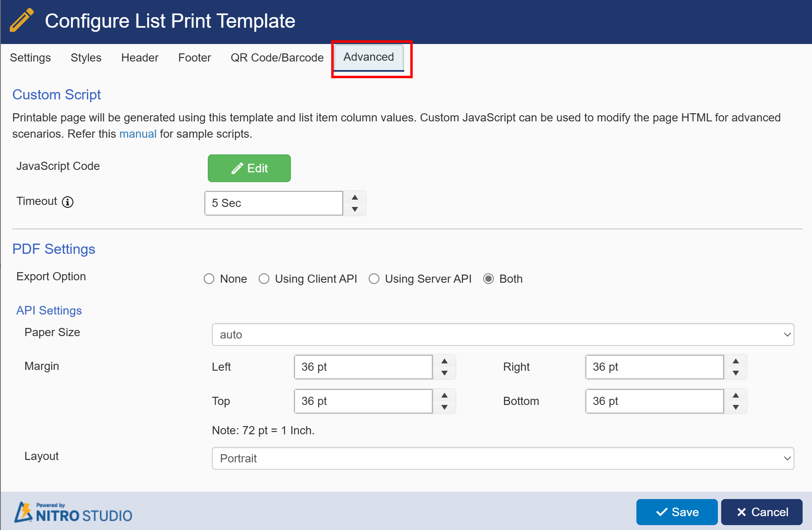The height and width of the screenshot is (530, 812).
Task: Switch to the Styles tab
Action: 86,57
